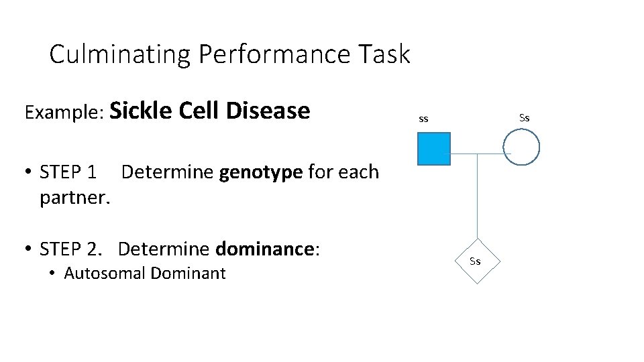The width and height of the screenshot is (644, 362).
Task: Click the 'Example:' label
Action: pos(62,113)
